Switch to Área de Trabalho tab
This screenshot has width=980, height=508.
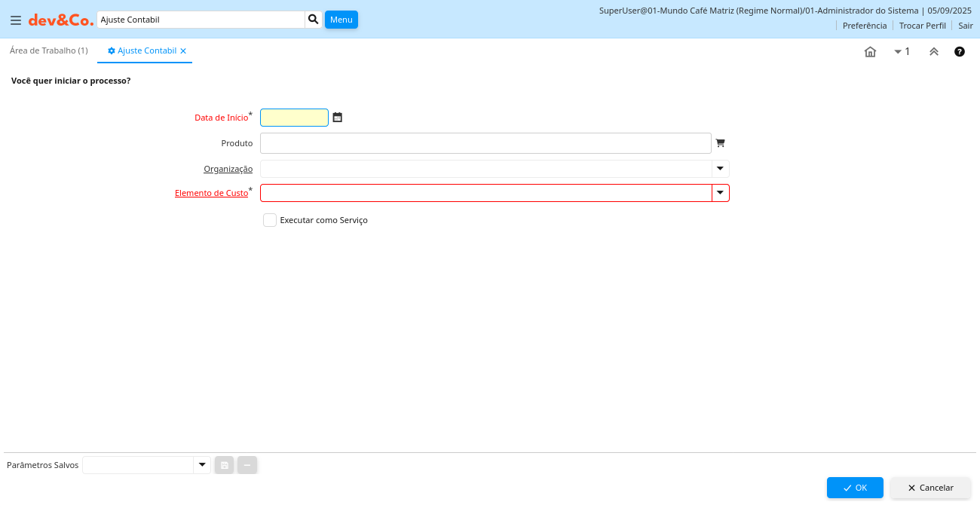coord(48,50)
